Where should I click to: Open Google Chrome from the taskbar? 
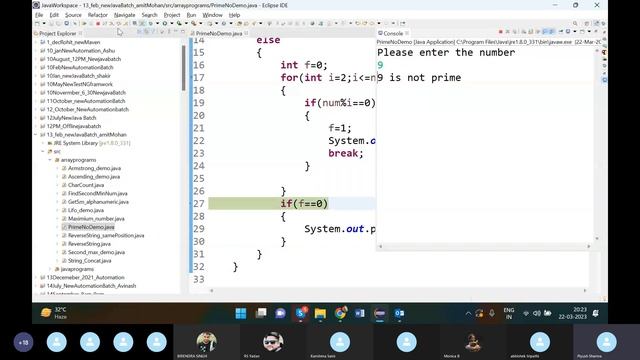coord(340,313)
